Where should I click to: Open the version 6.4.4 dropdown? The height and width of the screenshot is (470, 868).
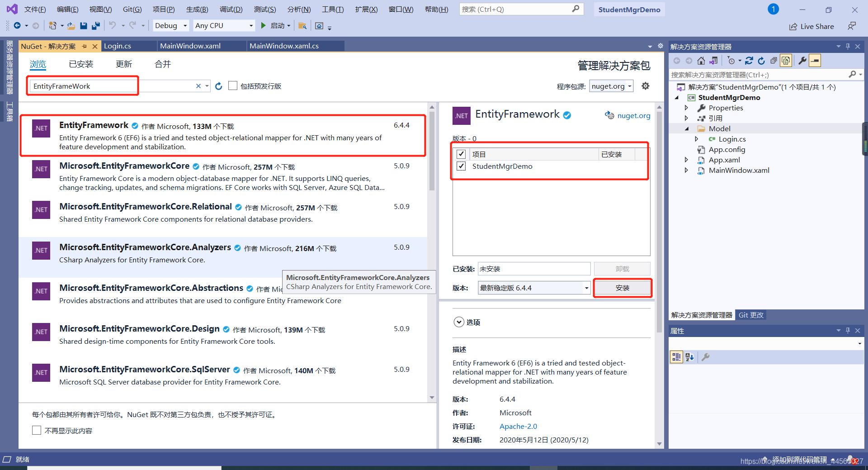534,288
